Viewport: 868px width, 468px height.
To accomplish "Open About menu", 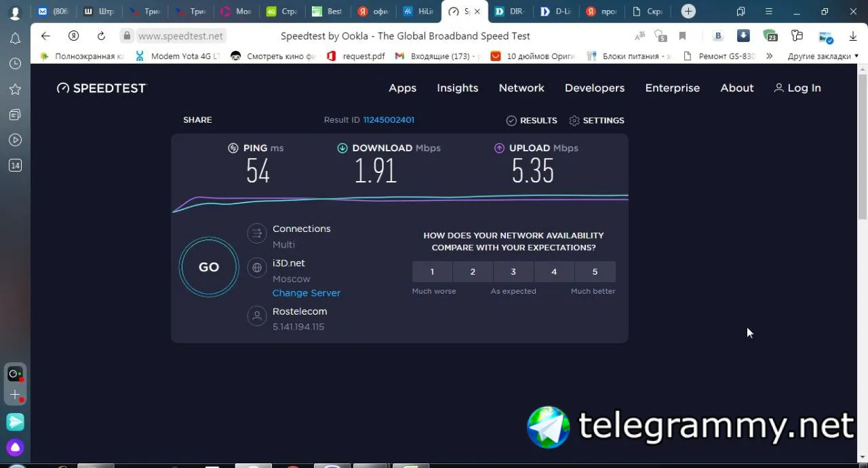I will [736, 87].
